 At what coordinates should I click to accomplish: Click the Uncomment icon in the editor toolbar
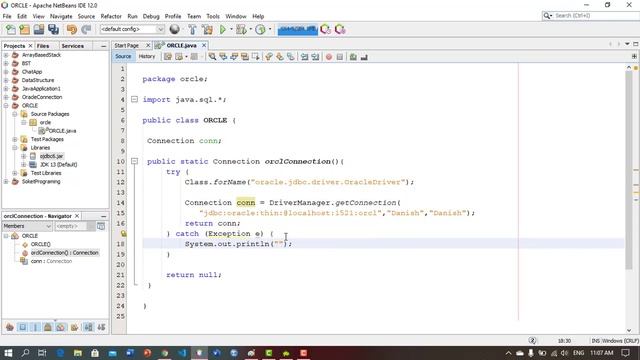(353, 57)
